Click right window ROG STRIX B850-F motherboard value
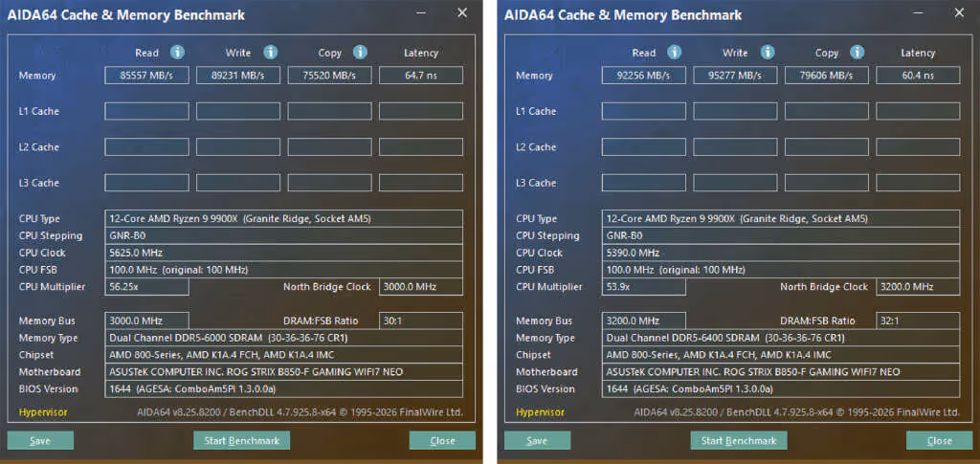The height and width of the screenshot is (464, 980). click(x=781, y=371)
